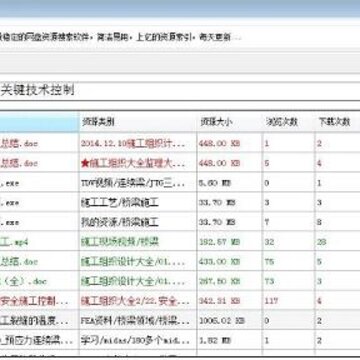Click the 192.57 MB size cell

[230, 242]
